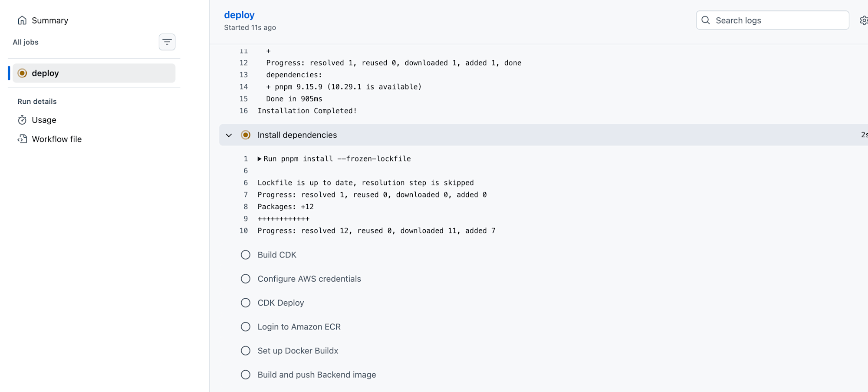Expand the Login to Amazon ECR step
The width and height of the screenshot is (868, 392).
[x=299, y=327]
